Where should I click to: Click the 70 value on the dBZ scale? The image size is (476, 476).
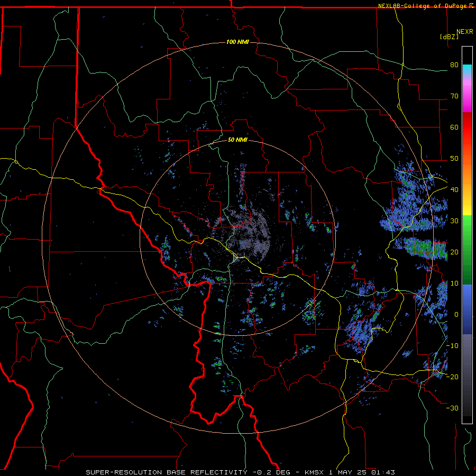[454, 96]
